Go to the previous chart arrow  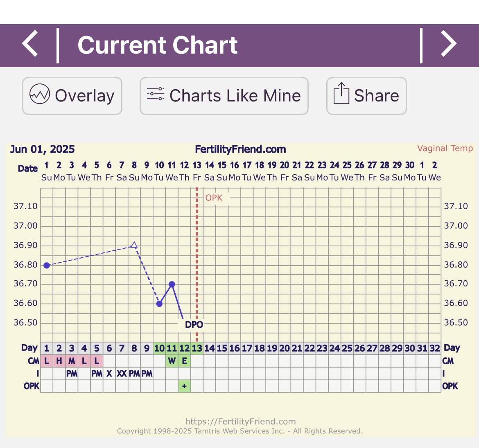[x=30, y=44]
